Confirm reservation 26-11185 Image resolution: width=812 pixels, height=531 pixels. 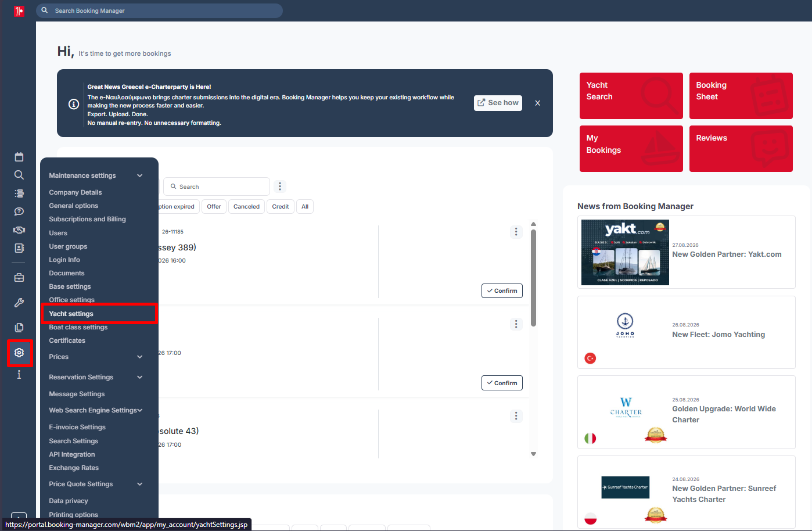click(x=502, y=290)
